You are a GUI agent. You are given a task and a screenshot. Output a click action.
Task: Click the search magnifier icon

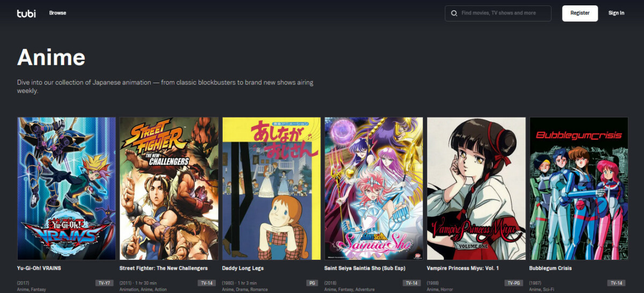[x=454, y=13]
